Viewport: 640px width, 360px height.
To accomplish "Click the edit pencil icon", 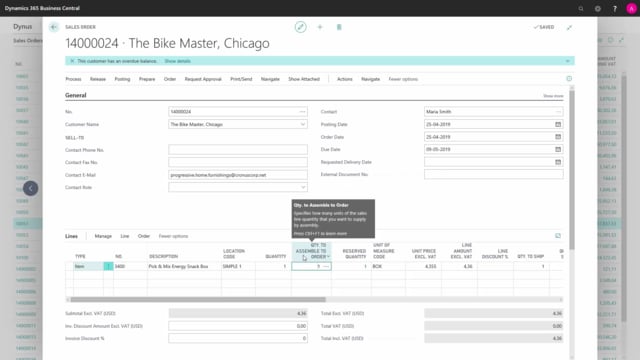I will (300, 27).
